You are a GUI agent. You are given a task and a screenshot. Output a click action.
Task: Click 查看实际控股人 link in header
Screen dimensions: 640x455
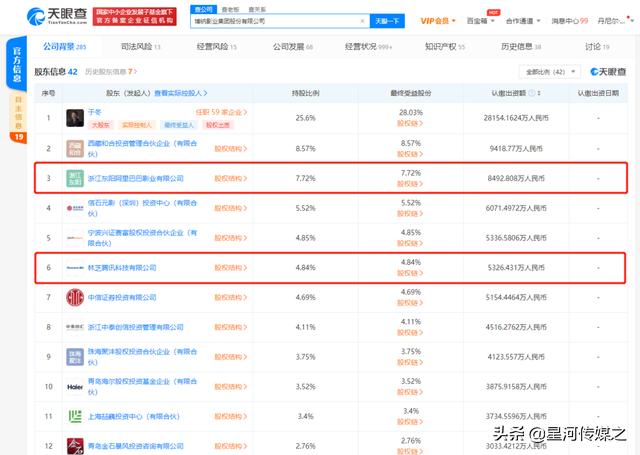tap(180, 93)
